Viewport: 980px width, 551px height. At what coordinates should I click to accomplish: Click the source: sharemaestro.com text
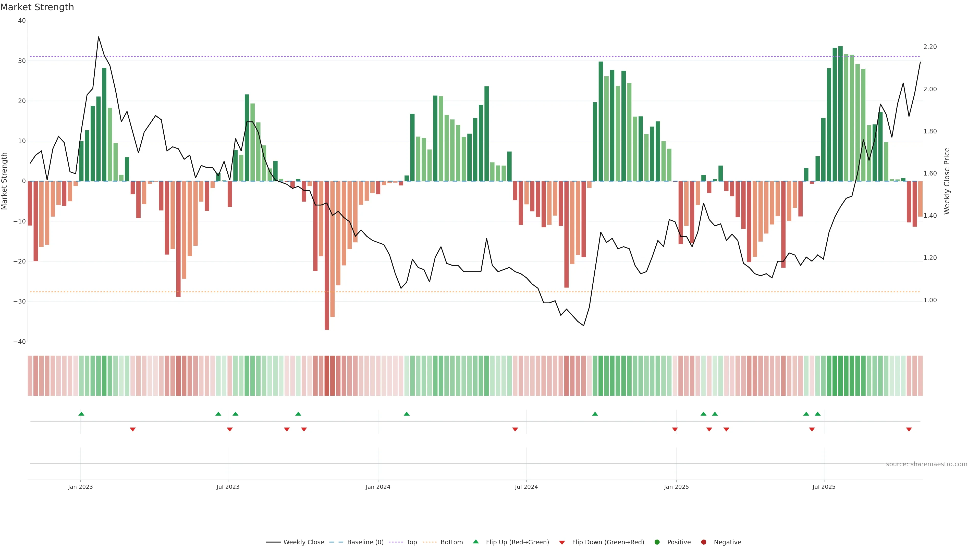point(926,464)
